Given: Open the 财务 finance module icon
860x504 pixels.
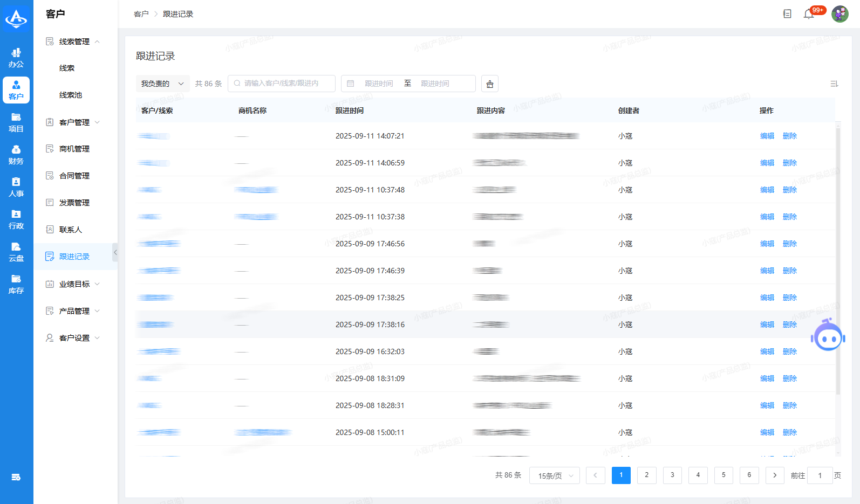Looking at the screenshot, I should 16,155.
